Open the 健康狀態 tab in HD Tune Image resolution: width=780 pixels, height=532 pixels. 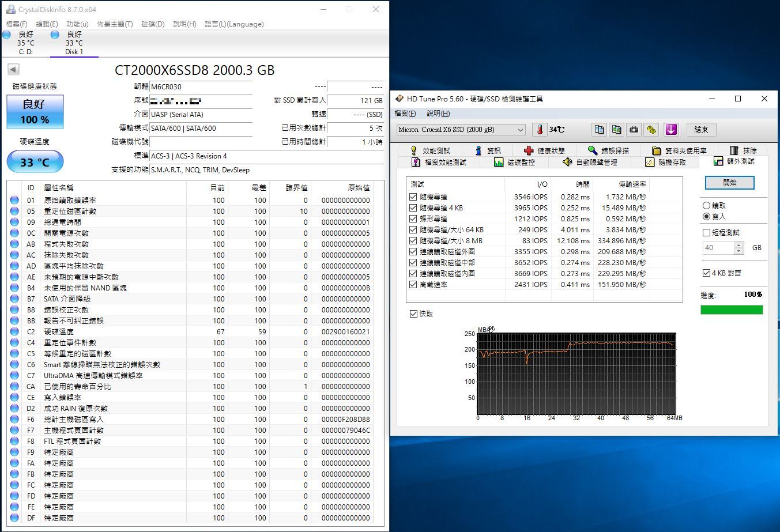point(545,150)
